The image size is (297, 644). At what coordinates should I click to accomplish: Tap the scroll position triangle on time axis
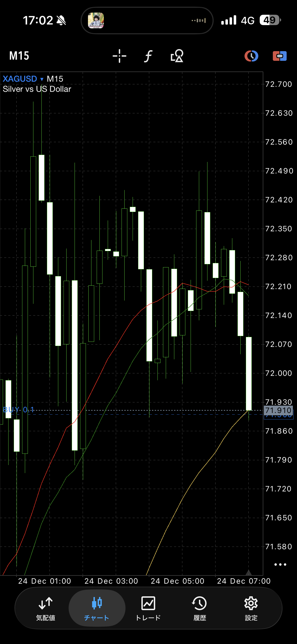pyautogui.click(x=248, y=572)
